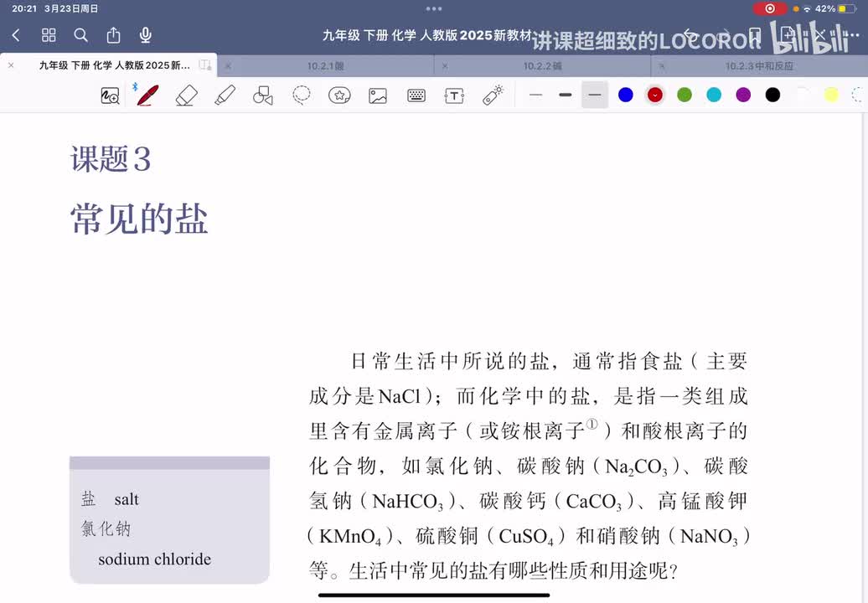Open the stickers and elements tool
This screenshot has height=603, width=868.
(x=339, y=95)
